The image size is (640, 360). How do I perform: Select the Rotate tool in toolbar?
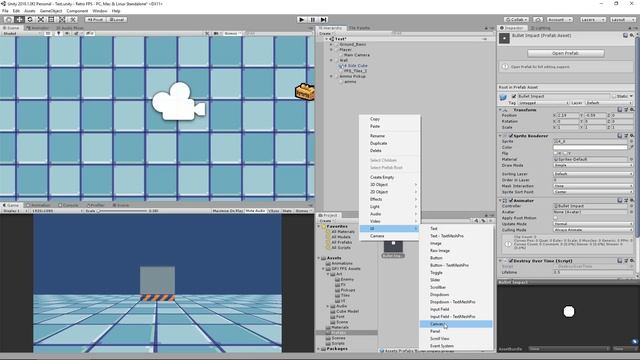click(30, 20)
